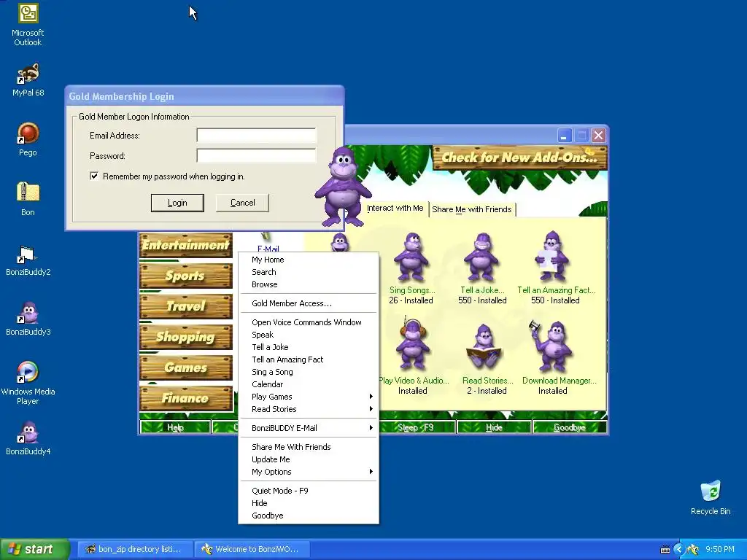The image size is (747, 560).
Task: Click the BonziBuddy gorilla character
Action: tap(343, 187)
